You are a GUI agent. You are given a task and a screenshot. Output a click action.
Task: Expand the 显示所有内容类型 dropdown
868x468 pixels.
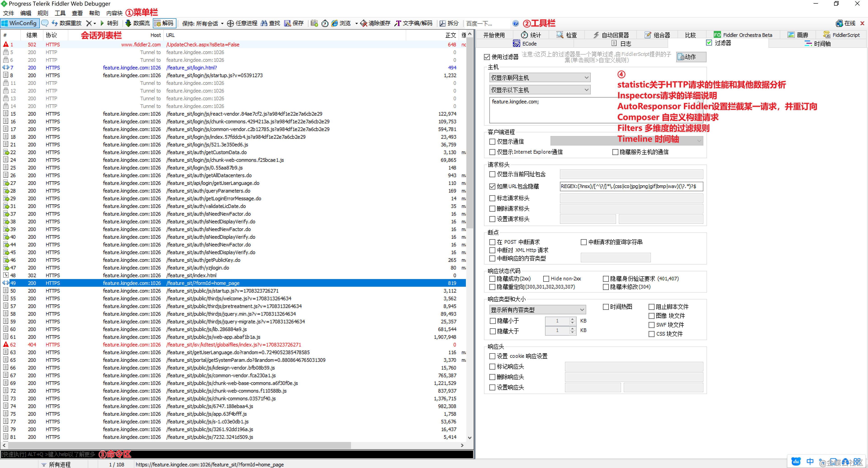(x=537, y=310)
